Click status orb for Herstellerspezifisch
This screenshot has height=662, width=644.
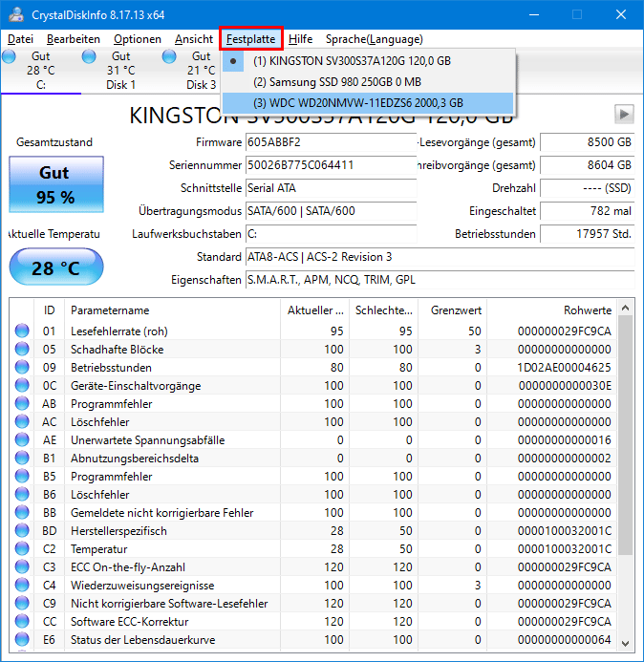tap(22, 531)
